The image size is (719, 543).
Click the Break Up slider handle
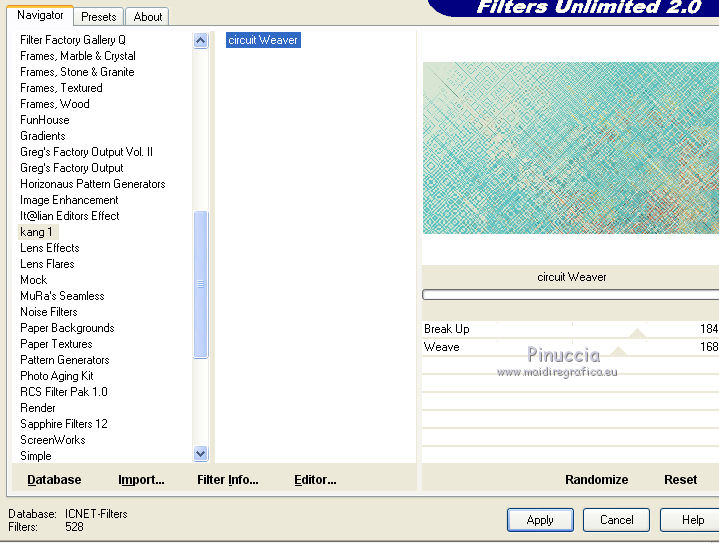(637, 333)
